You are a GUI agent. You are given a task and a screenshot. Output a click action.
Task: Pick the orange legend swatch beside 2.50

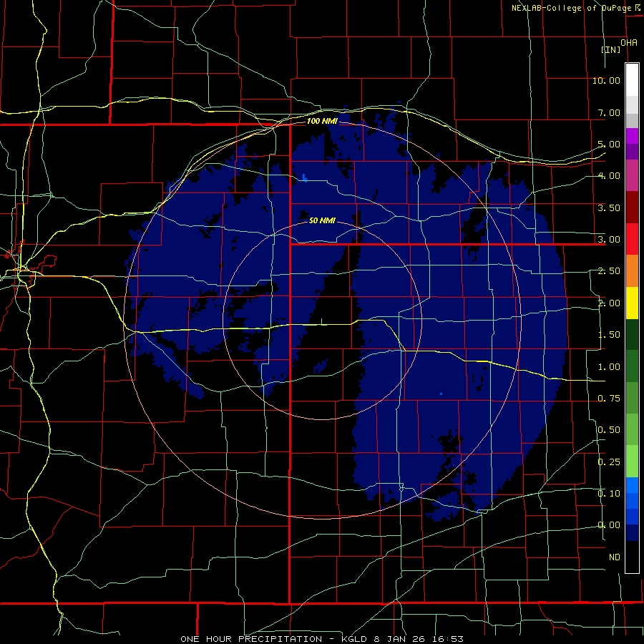[632, 271]
